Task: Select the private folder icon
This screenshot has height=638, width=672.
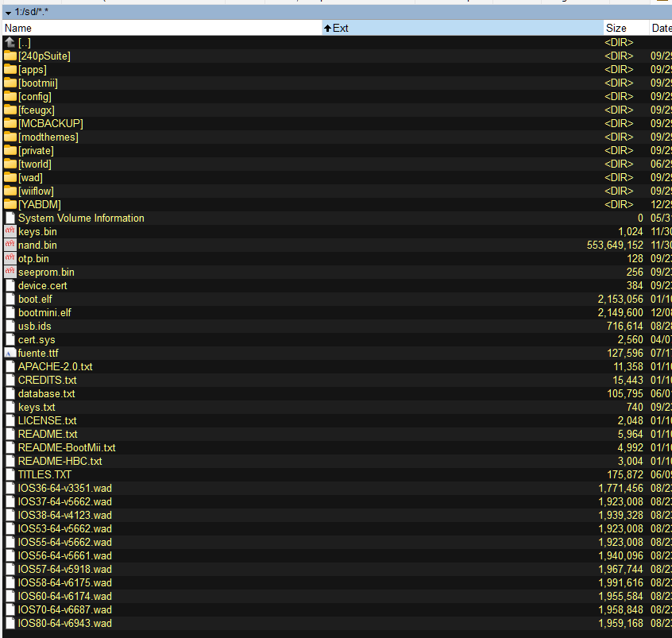Action: [10, 150]
